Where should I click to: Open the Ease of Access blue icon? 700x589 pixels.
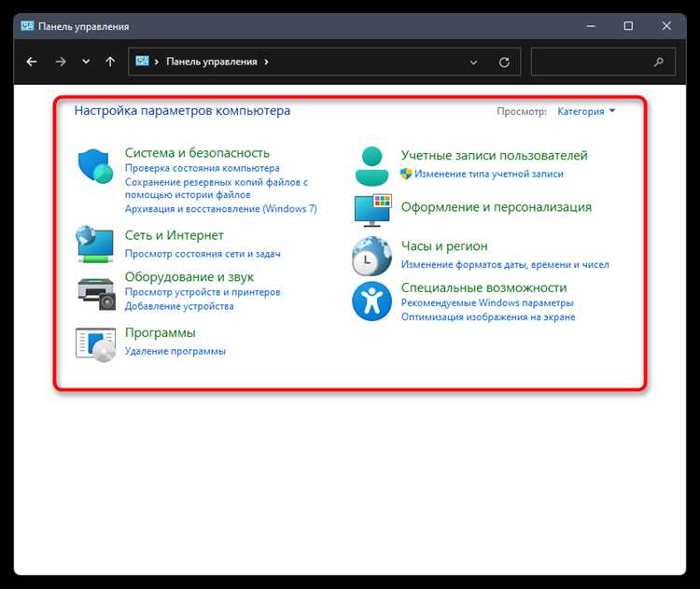pos(371,301)
